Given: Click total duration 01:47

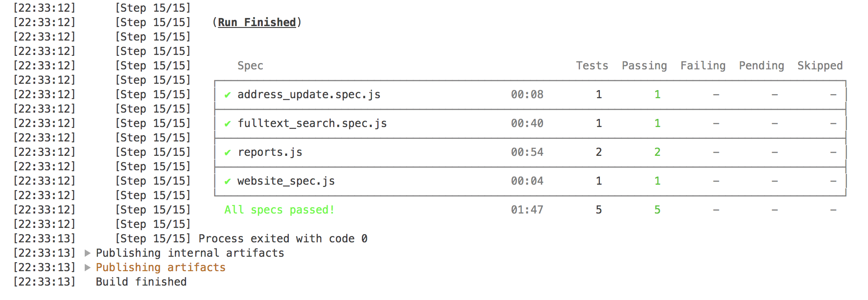Looking at the screenshot, I should [x=527, y=210].
